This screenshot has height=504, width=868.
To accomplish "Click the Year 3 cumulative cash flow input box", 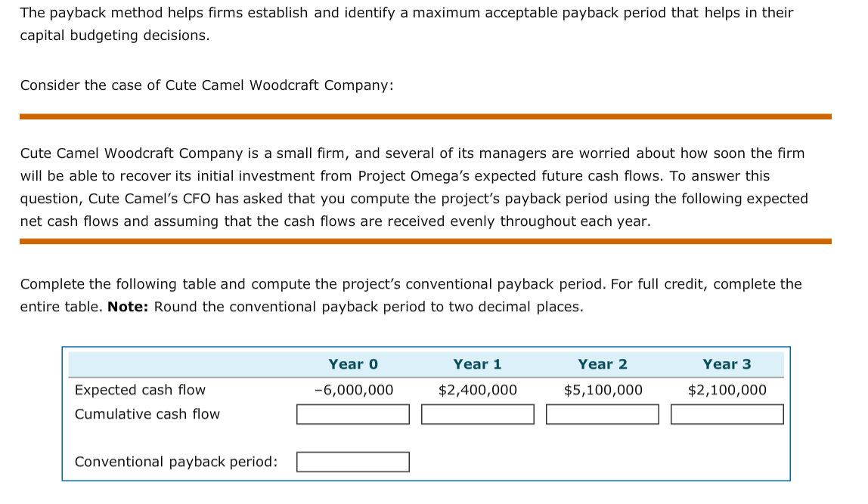I will (x=727, y=414).
